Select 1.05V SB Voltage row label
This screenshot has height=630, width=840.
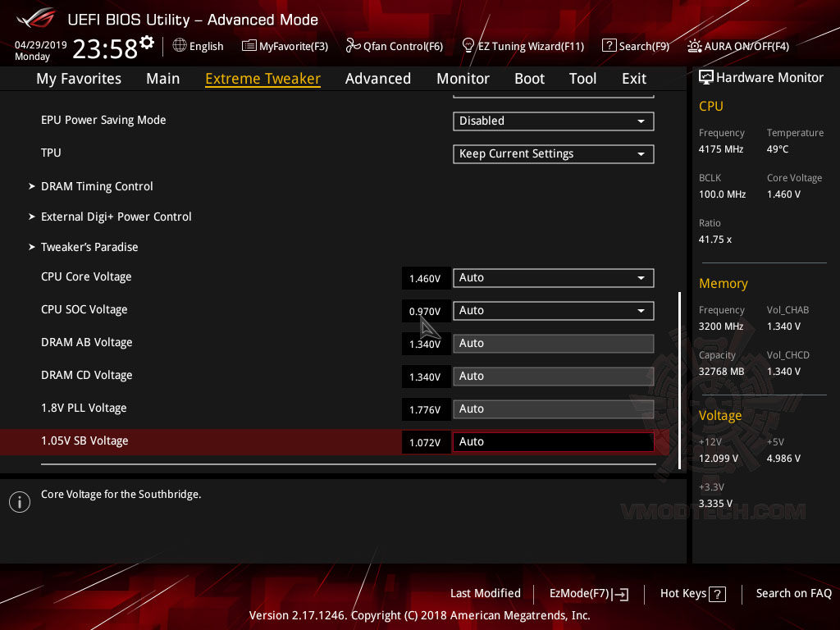pos(84,441)
